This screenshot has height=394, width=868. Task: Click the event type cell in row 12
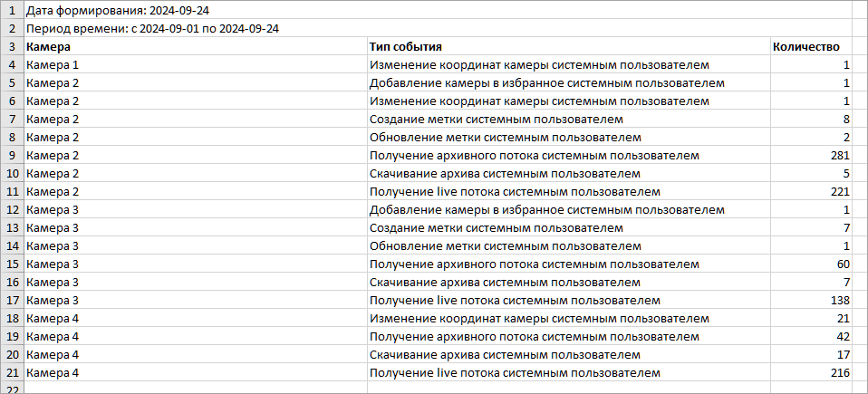(x=547, y=209)
